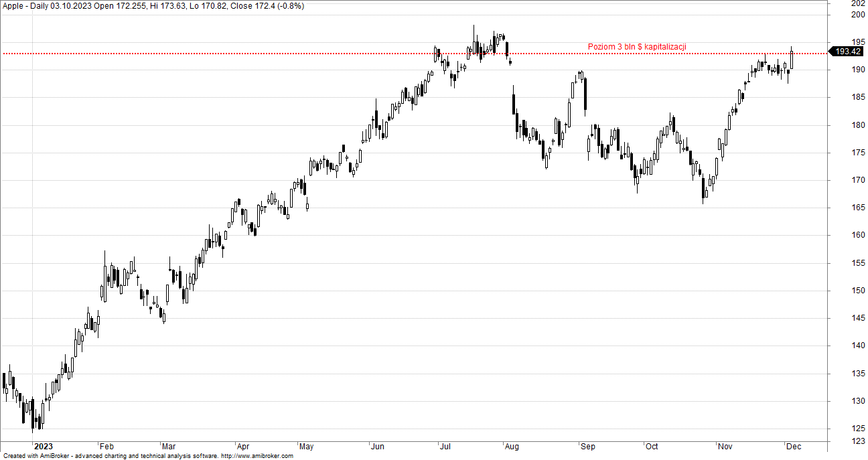Image resolution: width=868 pixels, height=460 pixels.
Task: Select the 150 price axis label
Action: tap(857, 291)
